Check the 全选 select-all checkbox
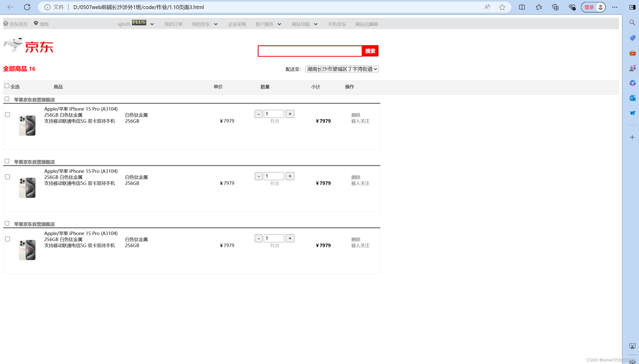Image resolution: width=639 pixels, height=364 pixels. 7,86
